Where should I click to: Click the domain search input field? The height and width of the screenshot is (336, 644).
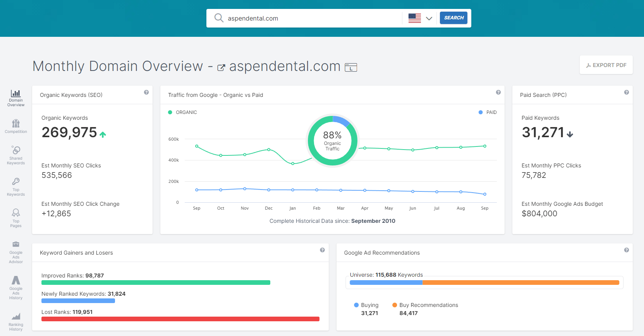coord(310,18)
